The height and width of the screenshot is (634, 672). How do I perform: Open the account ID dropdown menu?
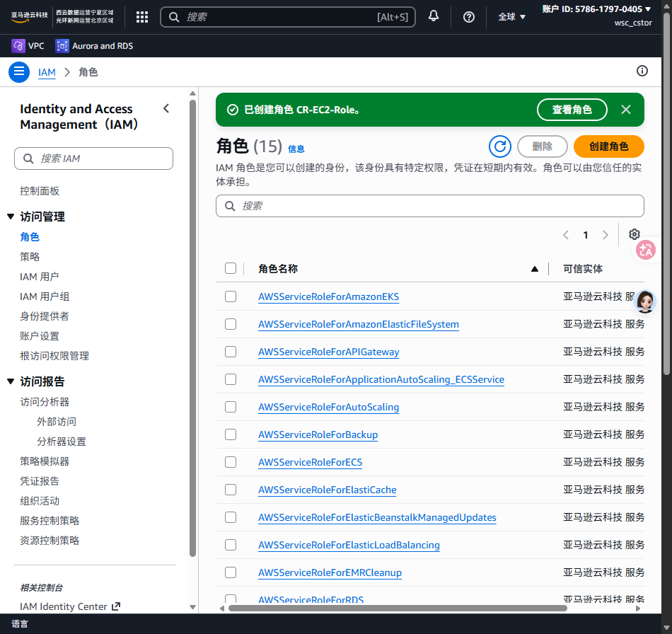click(x=596, y=9)
